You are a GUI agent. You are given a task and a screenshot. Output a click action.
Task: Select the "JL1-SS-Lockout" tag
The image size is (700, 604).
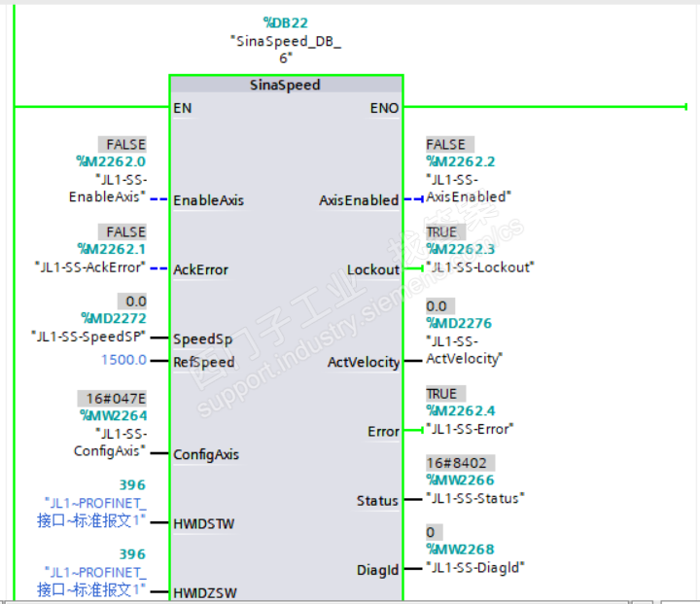(x=480, y=267)
